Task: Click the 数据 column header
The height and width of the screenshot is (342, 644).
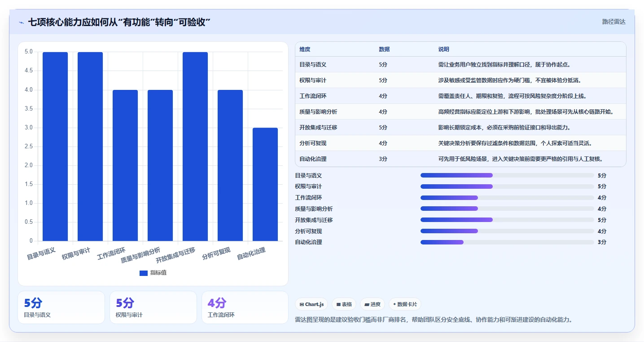Action: tap(384, 49)
